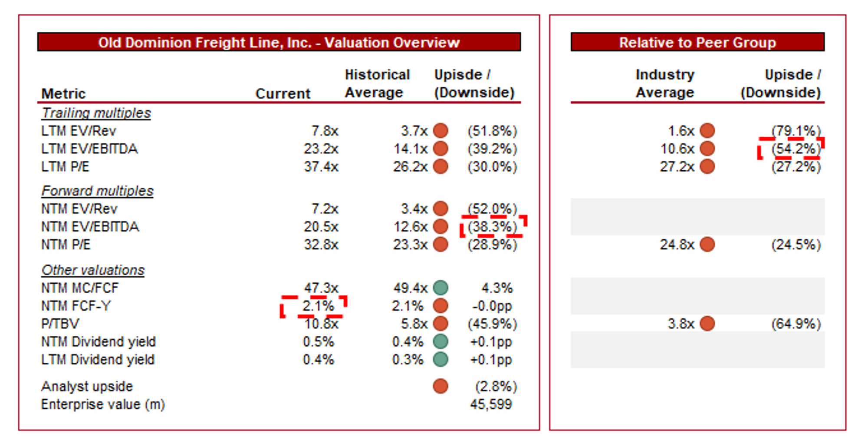
Task: Click the analyst upside value (2.8%)
Action: click(496, 386)
